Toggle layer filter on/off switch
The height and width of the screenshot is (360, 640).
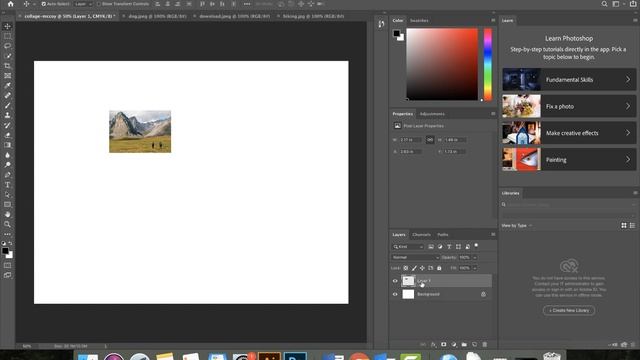476,246
